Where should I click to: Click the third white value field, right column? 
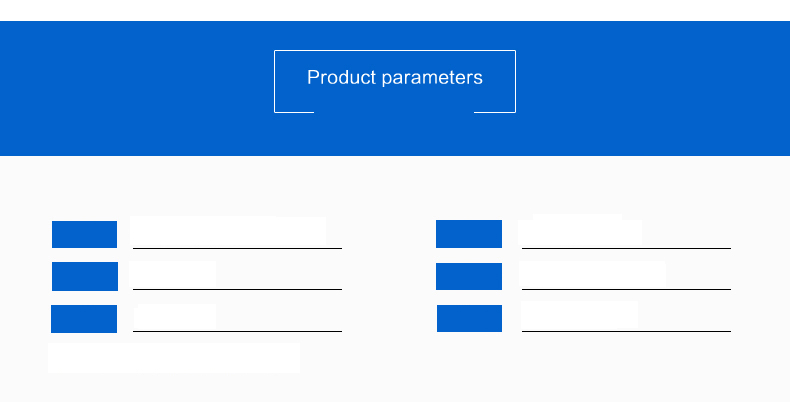[x=579, y=315]
